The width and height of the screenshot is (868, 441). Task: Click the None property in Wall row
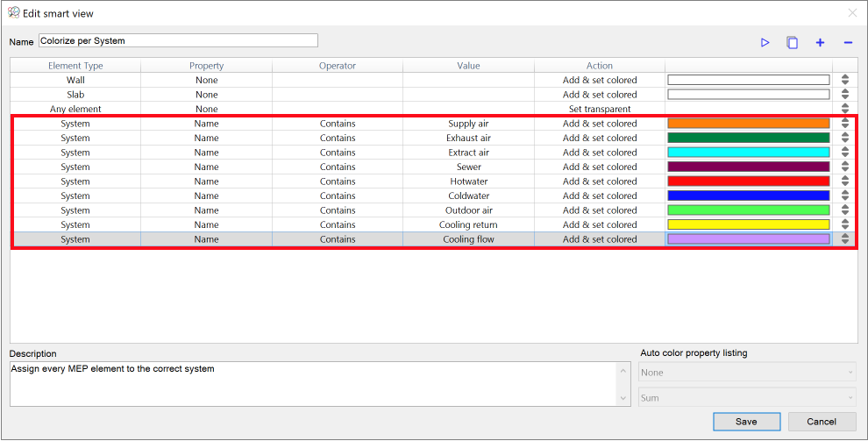(207, 80)
